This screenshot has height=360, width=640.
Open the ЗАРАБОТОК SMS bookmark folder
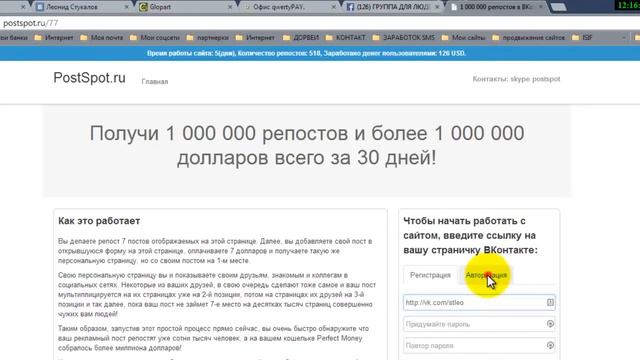404,38
